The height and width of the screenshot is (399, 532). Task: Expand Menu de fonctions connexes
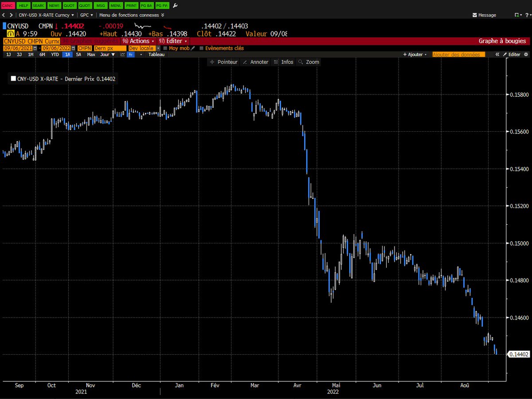132,15
